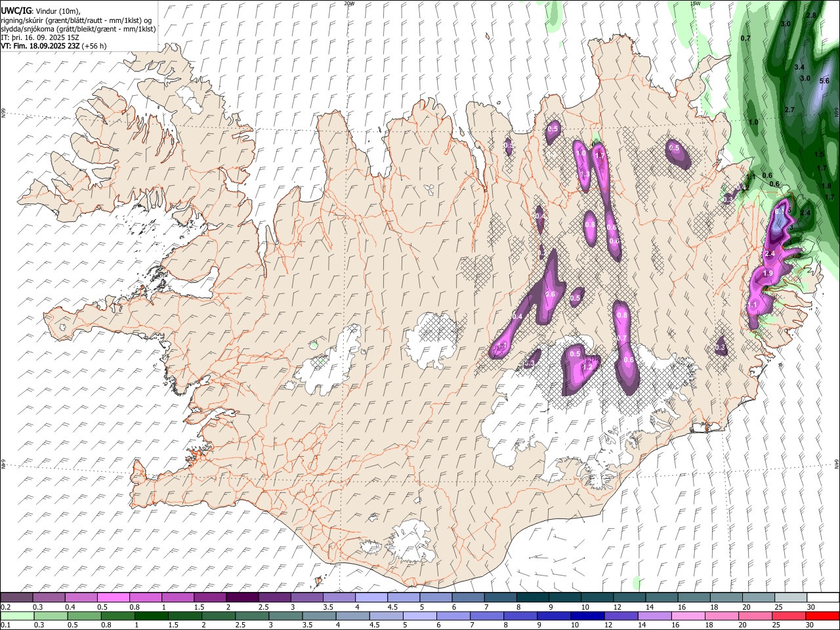The height and width of the screenshot is (630, 840).
Task: Click the 'Vindur (10m)' text in the header
Action: pyautogui.click(x=57, y=11)
